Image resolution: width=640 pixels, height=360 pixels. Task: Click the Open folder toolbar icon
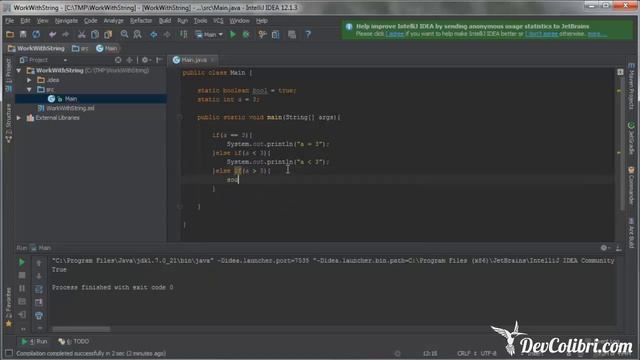10,35
